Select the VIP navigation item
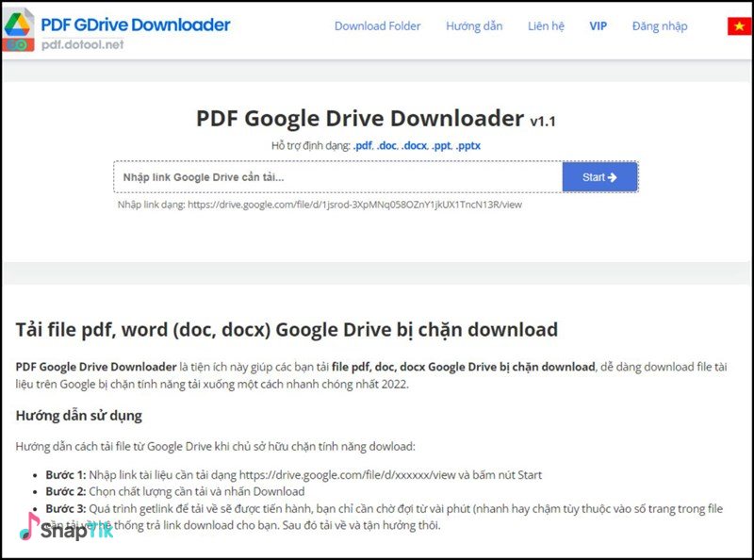 (598, 26)
